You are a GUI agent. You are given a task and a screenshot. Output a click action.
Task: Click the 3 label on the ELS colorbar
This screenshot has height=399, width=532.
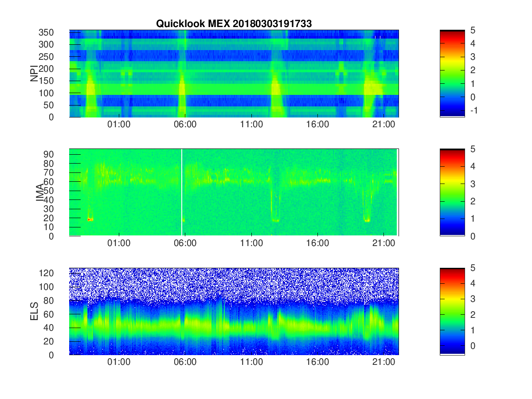(473, 299)
